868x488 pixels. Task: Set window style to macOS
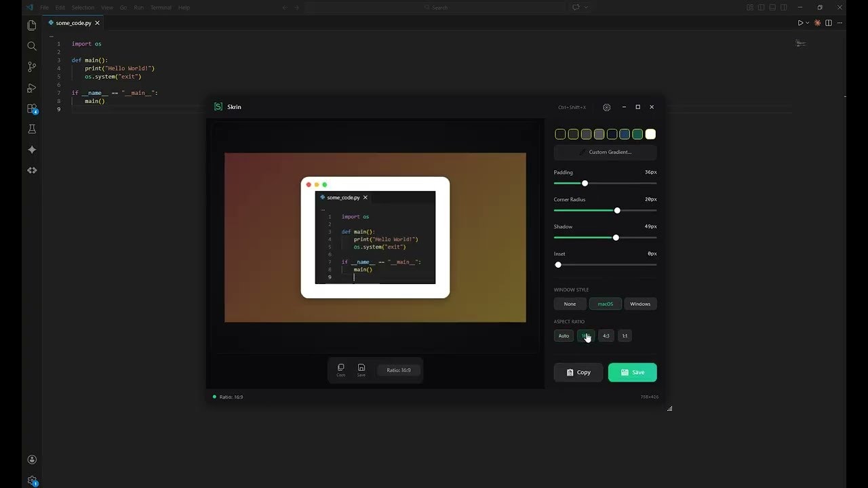pyautogui.click(x=605, y=304)
